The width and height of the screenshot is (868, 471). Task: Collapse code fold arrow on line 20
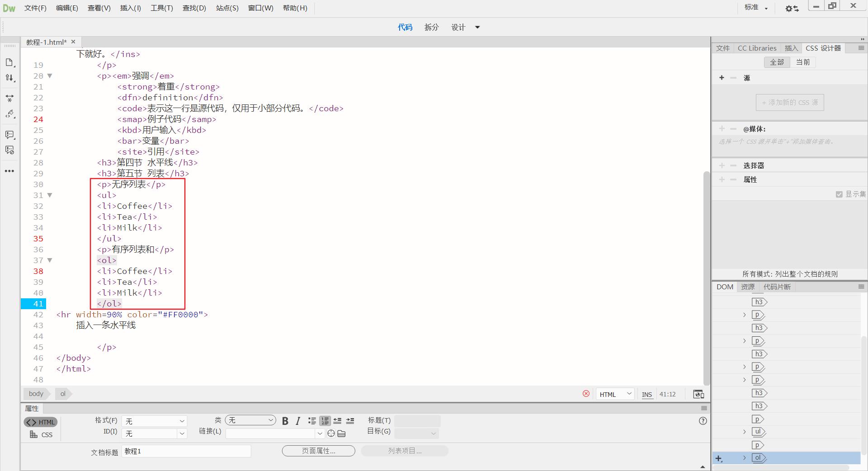[50, 76]
